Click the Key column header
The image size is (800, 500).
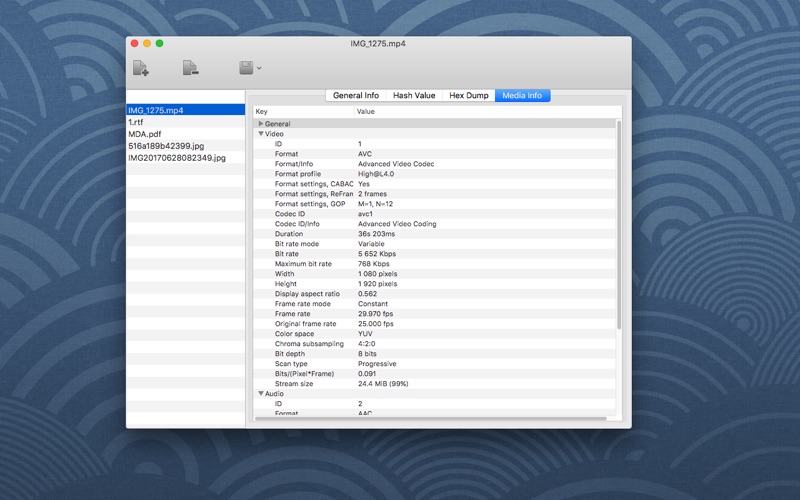(x=304, y=111)
